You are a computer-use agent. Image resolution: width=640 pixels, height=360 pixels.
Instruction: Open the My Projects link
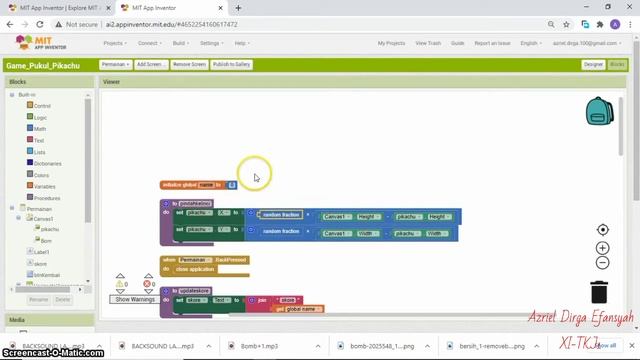point(391,43)
